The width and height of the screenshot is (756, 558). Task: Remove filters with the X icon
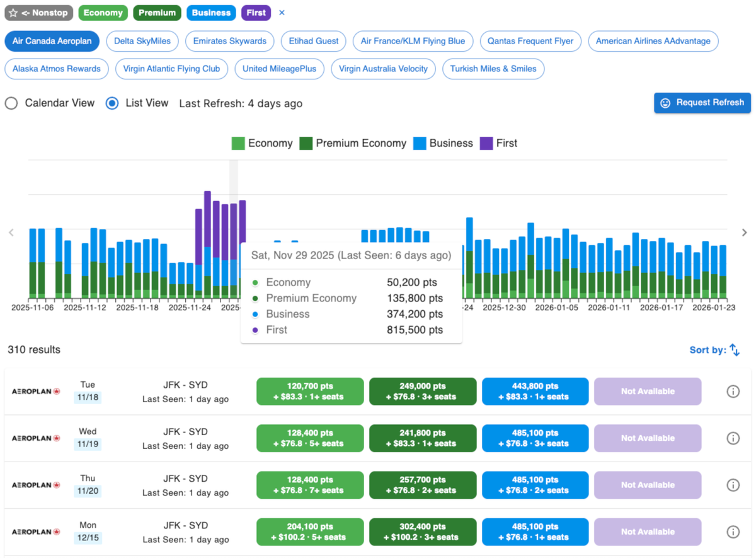[282, 12]
